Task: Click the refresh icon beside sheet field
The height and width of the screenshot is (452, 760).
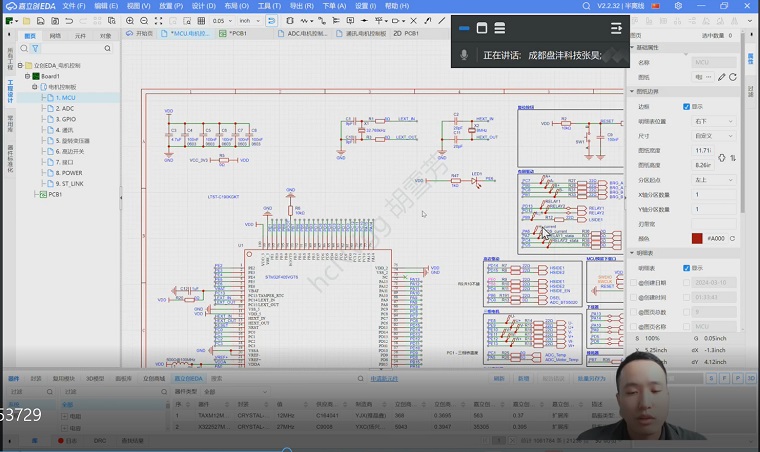Action: pyautogui.click(x=733, y=77)
